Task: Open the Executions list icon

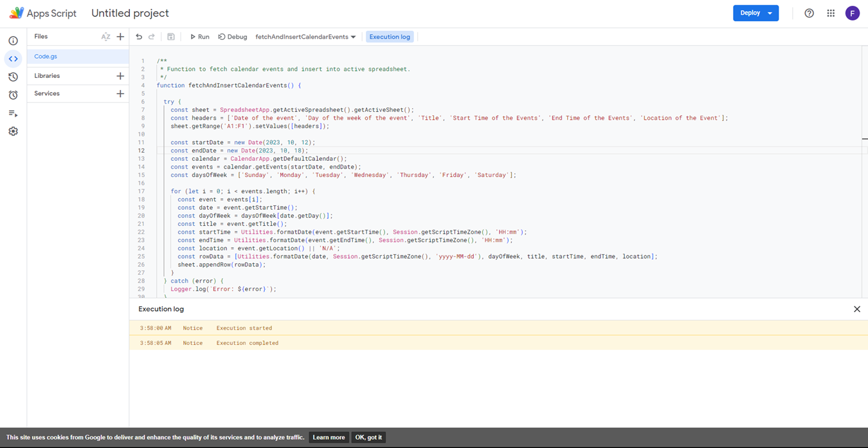Action: tap(13, 113)
